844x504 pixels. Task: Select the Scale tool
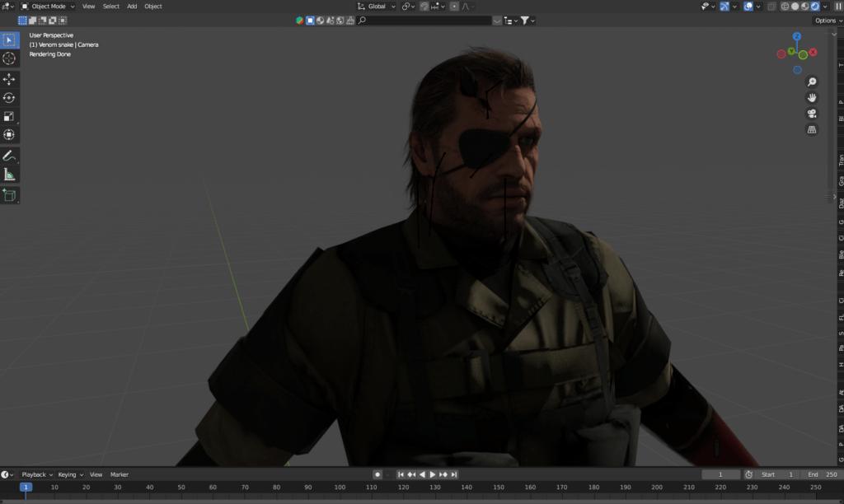(9, 116)
